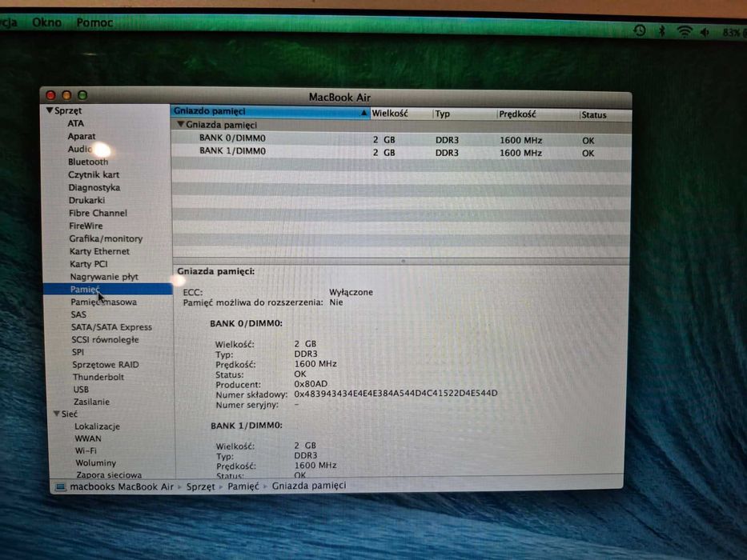The width and height of the screenshot is (747, 560).
Task: Sort by Gniazdo pamięci column header
Action: [270, 111]
